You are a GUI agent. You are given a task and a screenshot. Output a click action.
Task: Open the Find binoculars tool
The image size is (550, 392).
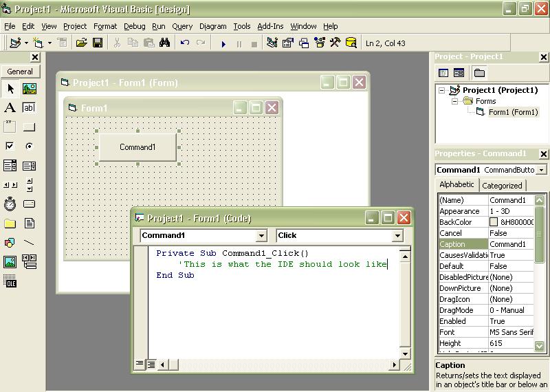[164, 43]
